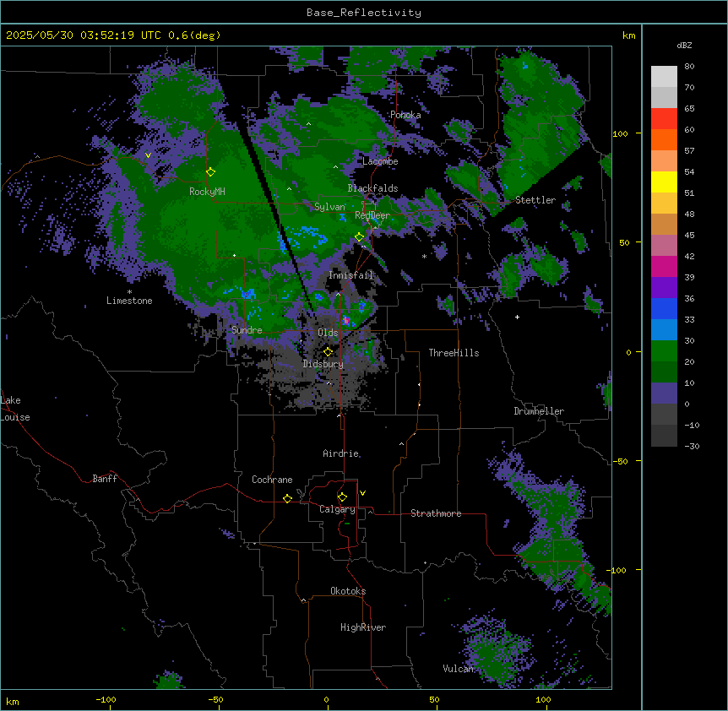Select the Innisfail city label
Image resolution: width=728 pixels, height=711 pixels.
tap(351, 275)
